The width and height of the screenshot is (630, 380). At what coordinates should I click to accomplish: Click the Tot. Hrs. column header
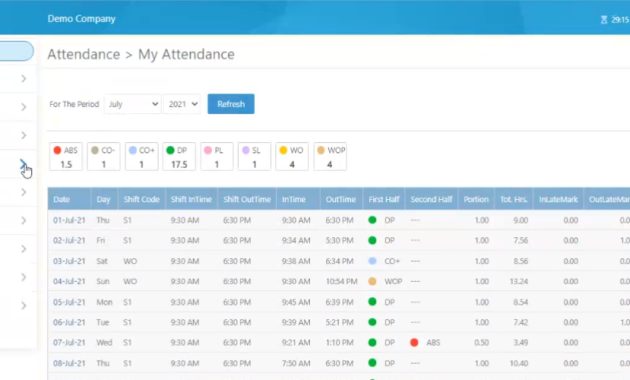click(x=514, y=199)
